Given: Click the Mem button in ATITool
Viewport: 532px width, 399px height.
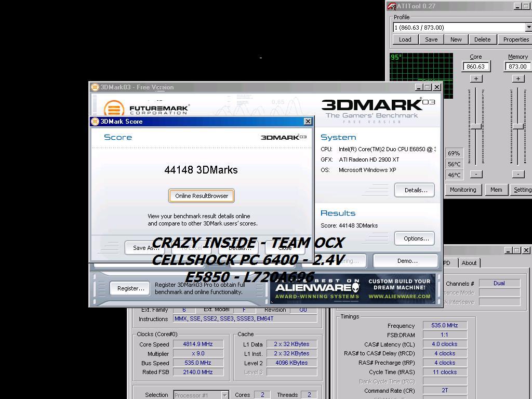Looking at the screenshot, I should (x=496, y=190).
